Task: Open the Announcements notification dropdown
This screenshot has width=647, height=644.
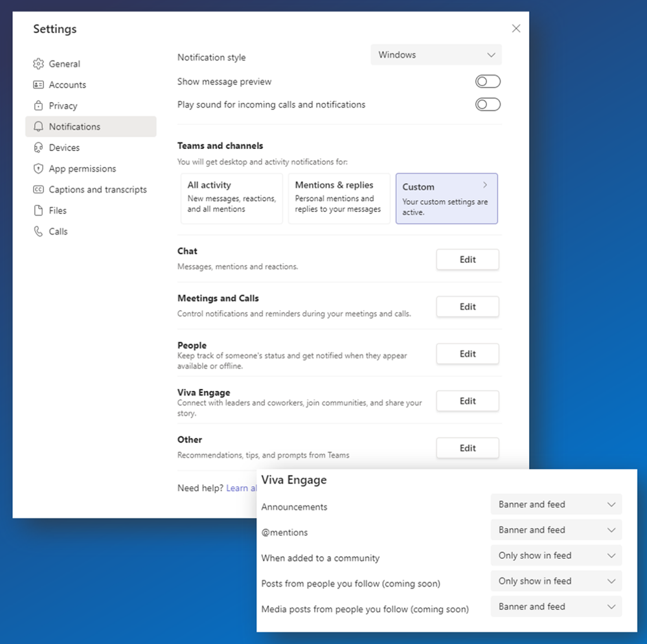Action: (556, 504)
